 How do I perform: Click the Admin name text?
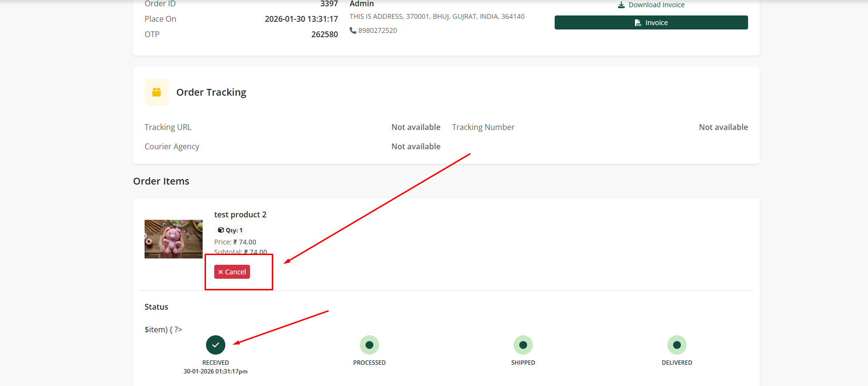(362, 4)
